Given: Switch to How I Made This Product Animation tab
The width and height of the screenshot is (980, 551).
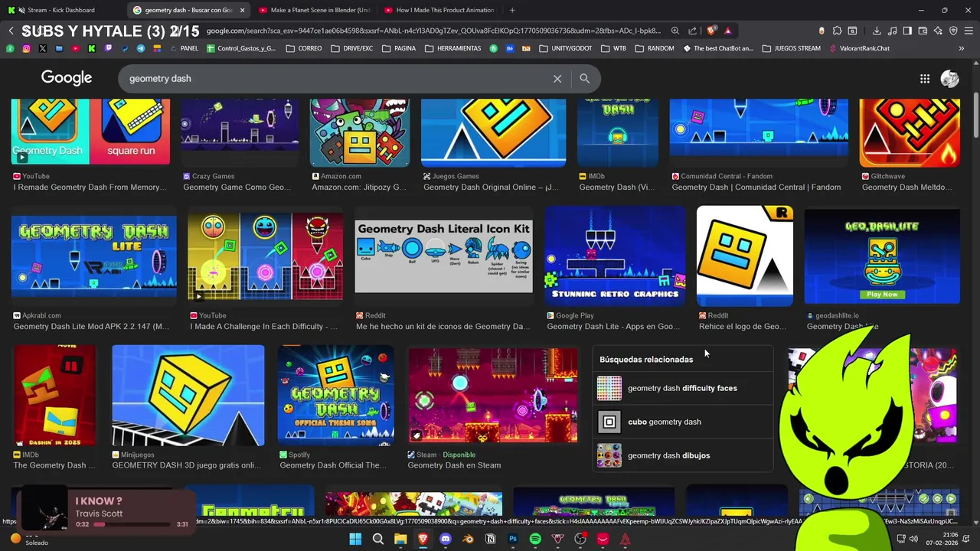Looking at the screenshot, I should point(439,10).
